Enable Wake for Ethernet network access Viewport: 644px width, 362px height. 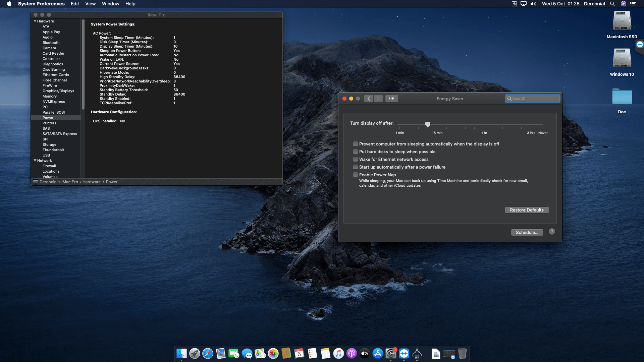coord(356,159)
